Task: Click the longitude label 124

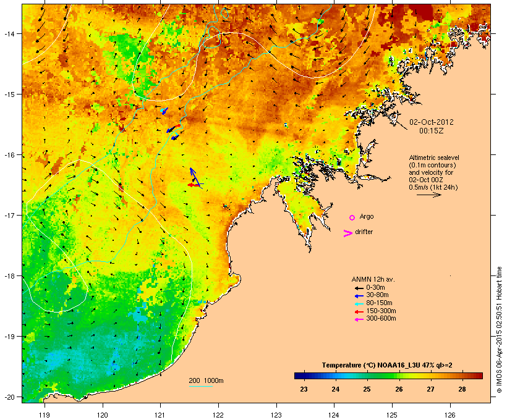Action: (334, 415)
